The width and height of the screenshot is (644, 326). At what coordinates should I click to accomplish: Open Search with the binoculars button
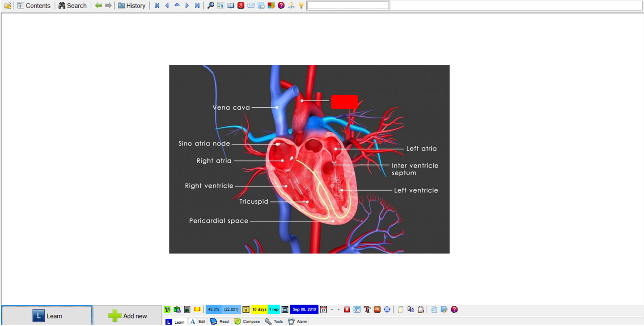(x=72, y=6)
